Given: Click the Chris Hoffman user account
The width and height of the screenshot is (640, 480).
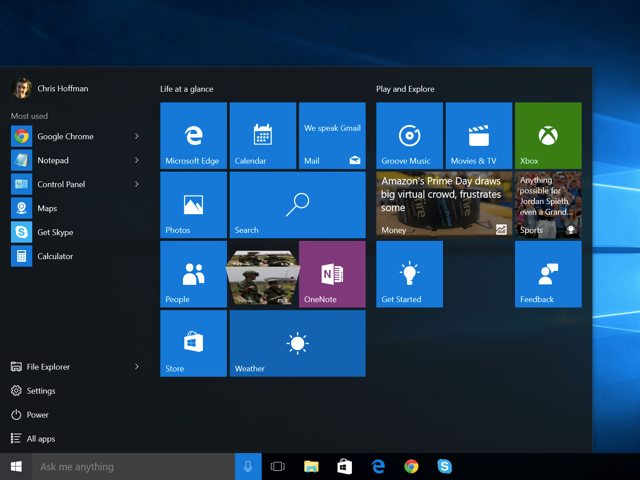Looking at the screenshot, I should click(50, 88).
